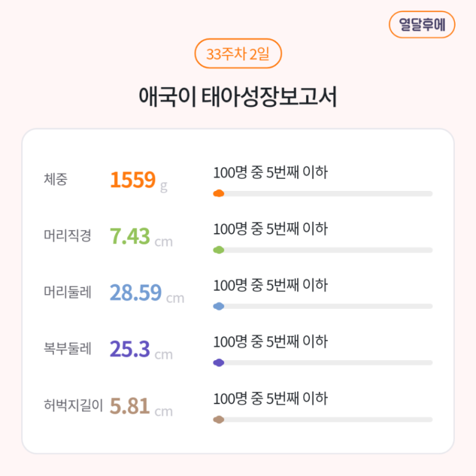Viewport: 476px width, 476px height.
Task: Select the 머리둘레 row label
Action: coord(67,293)
